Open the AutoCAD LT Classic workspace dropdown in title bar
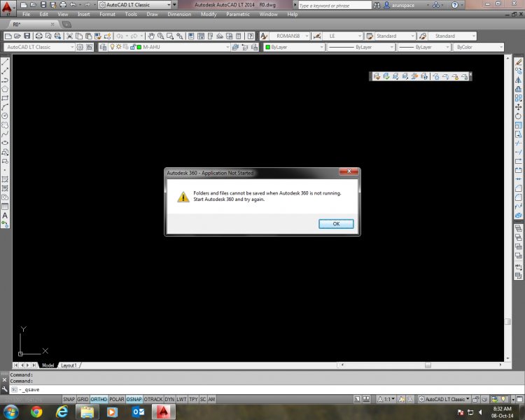525x420 pixels. click(x=169, y=5)
